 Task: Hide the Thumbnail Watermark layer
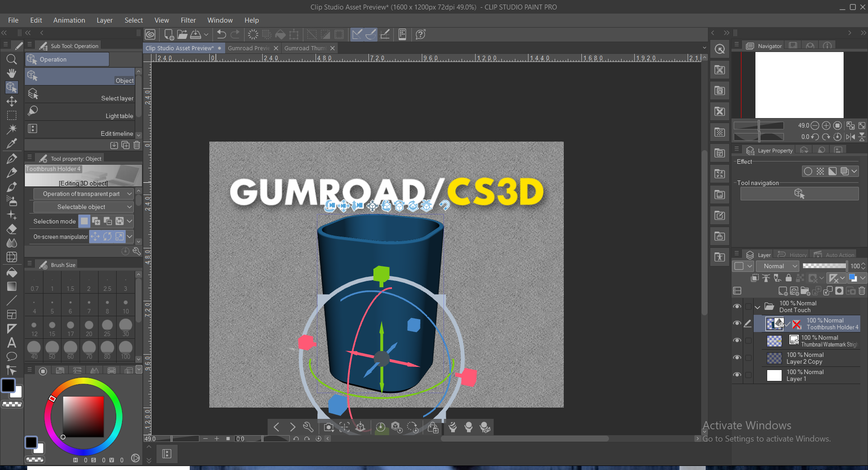pyautogui.click(x=737, y=341)
